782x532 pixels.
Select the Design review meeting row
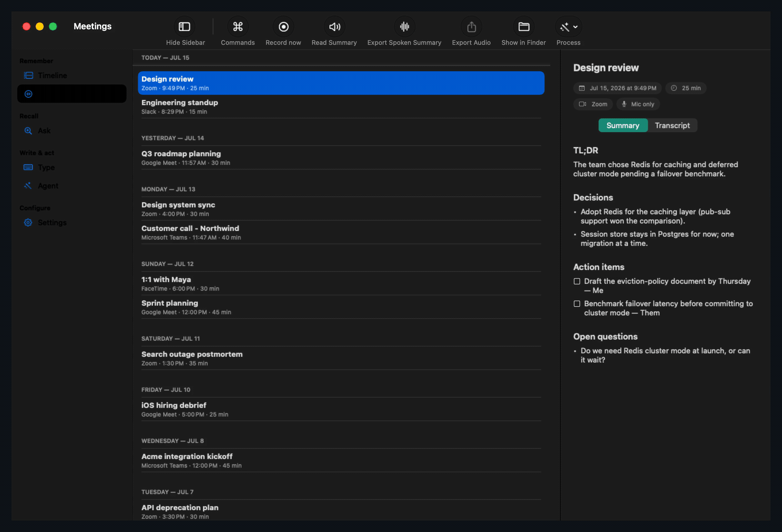[341, 83]
